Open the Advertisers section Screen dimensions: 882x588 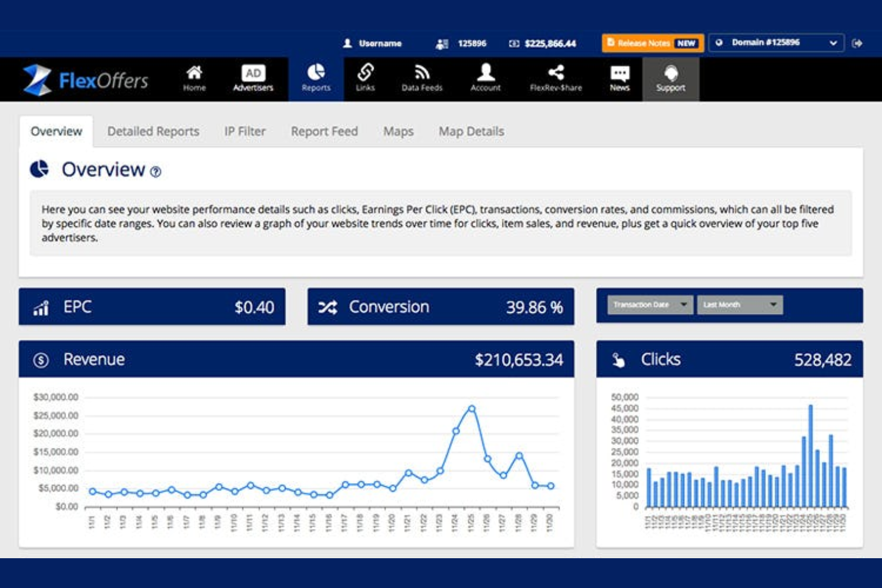coord(253,79)
